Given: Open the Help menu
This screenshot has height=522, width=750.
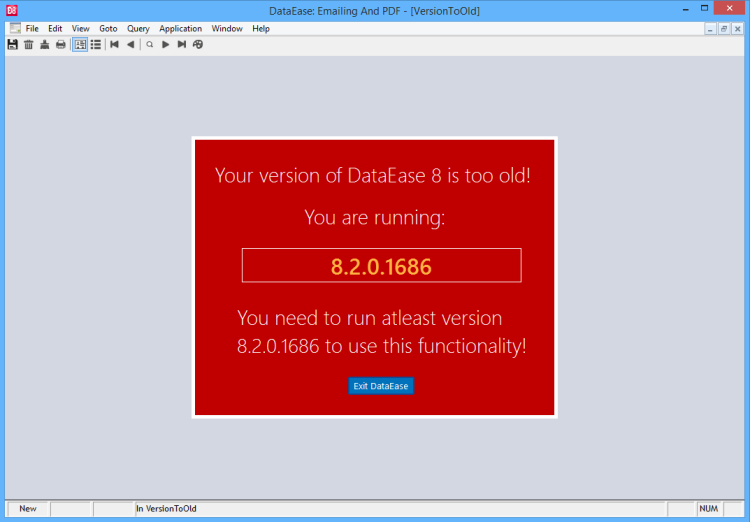Looking at the screenshot, I should (x=261, y=29).
